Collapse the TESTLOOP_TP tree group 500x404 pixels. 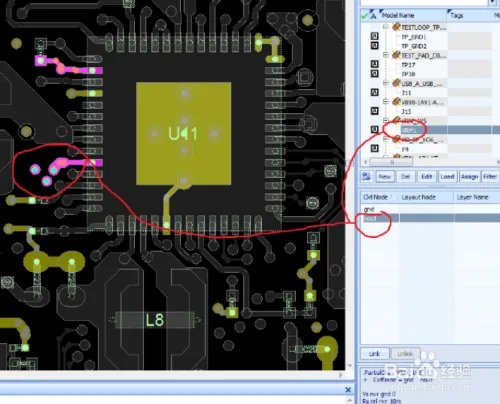click(386, 27)
